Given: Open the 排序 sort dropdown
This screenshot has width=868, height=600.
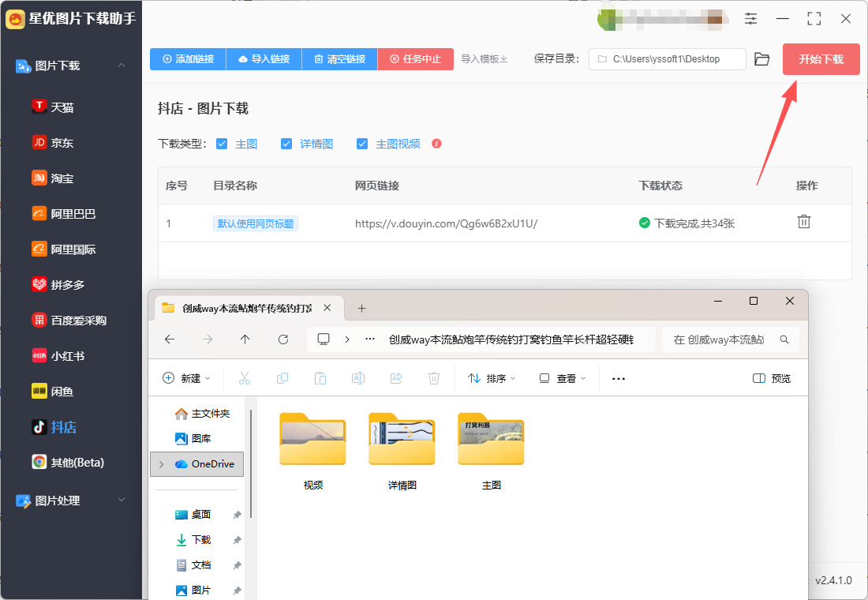Looking at the screenshot, I should tap(492, 378).
